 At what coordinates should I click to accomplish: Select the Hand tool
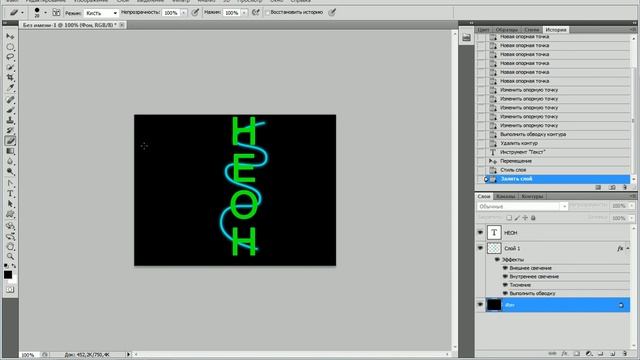coord(10,247)
